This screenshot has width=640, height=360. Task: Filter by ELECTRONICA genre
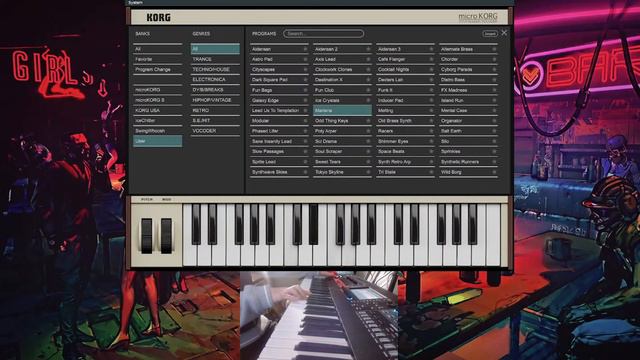(x=215, y=80)
